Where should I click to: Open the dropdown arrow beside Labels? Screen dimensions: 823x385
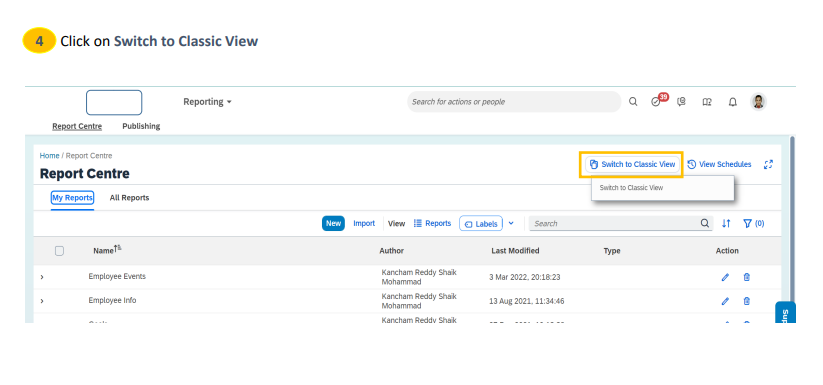(x=511, y=223)
